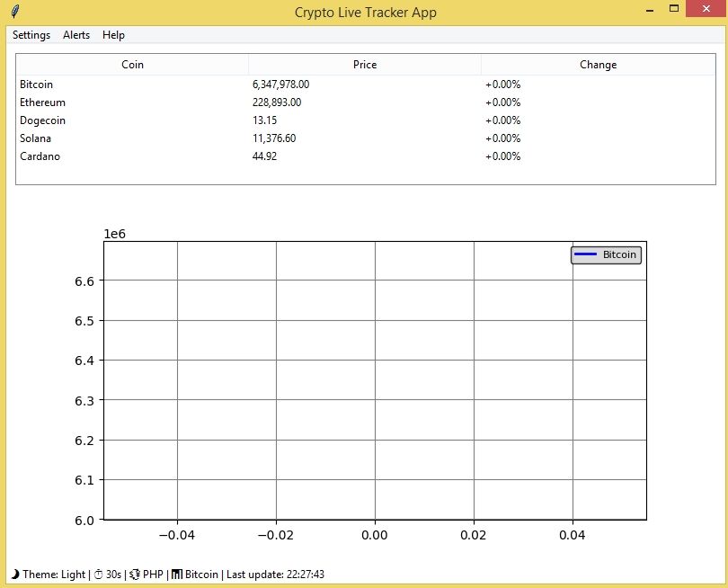Click Cardano's +0.00% change value
Image resolution: width=728 pixels, height=588 pixels.
coord(502,156)
